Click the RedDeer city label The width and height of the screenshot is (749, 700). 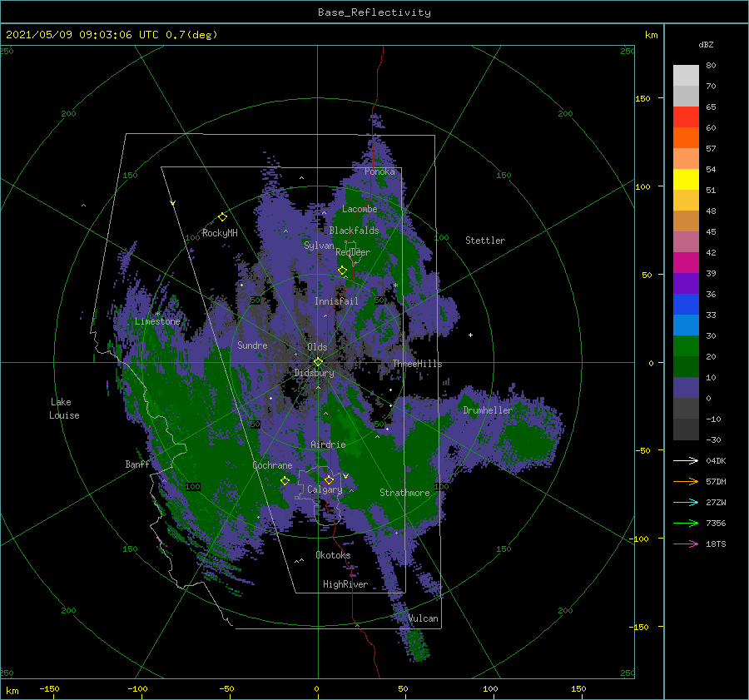pos(353,252)
